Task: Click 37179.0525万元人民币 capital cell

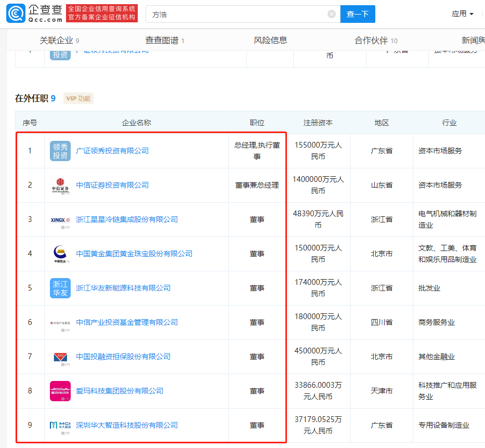Action: tap(318, 426)
